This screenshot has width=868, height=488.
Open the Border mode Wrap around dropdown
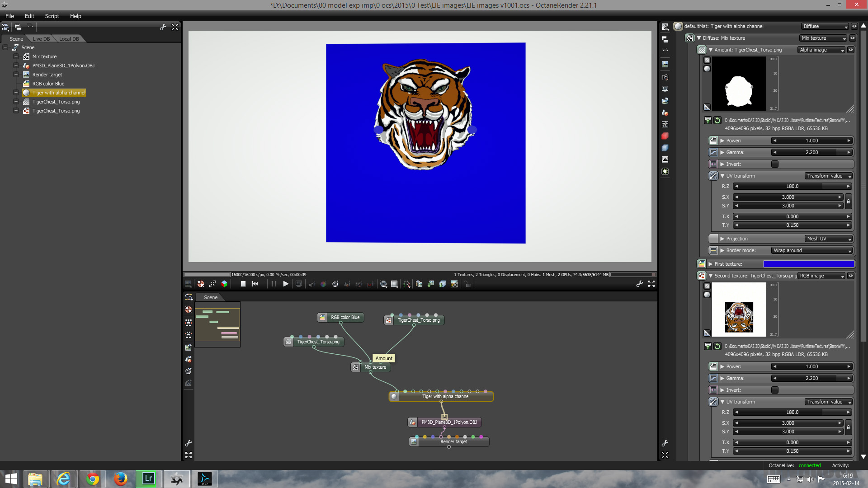pyautogui.click(x=812, y=250)
